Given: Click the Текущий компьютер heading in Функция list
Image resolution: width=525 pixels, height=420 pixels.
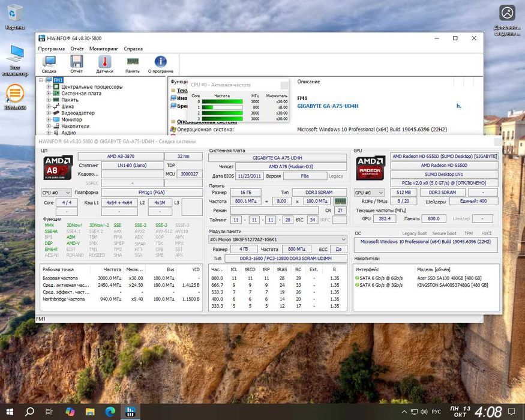Looking at the screenshot, I should (182, 91).
